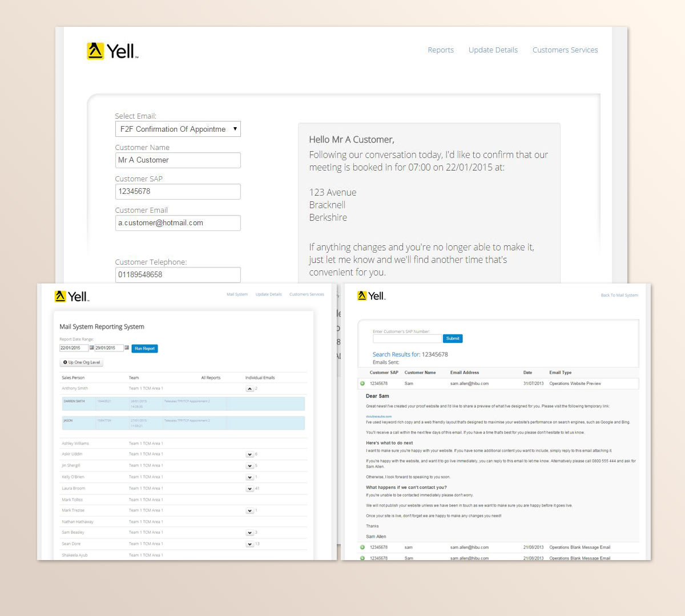This screenshot has height=616, width=685.
Task: Select the JASON email record row
Action: (183, 423)
